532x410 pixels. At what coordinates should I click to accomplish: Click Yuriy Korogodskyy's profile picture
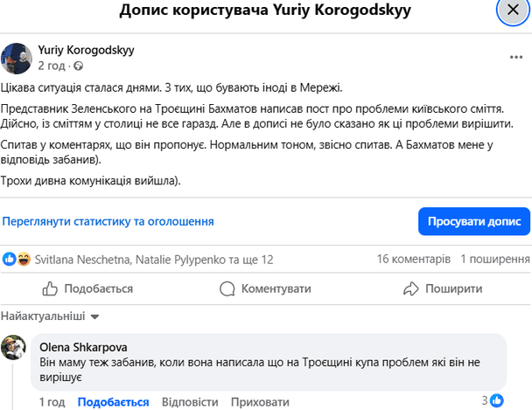pos(17,59)
